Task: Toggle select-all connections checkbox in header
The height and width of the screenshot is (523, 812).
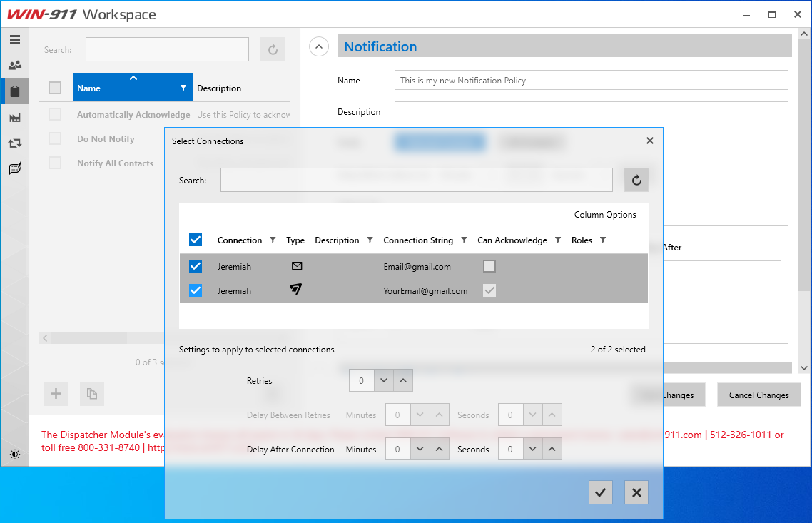Action: tap(196, 240)
